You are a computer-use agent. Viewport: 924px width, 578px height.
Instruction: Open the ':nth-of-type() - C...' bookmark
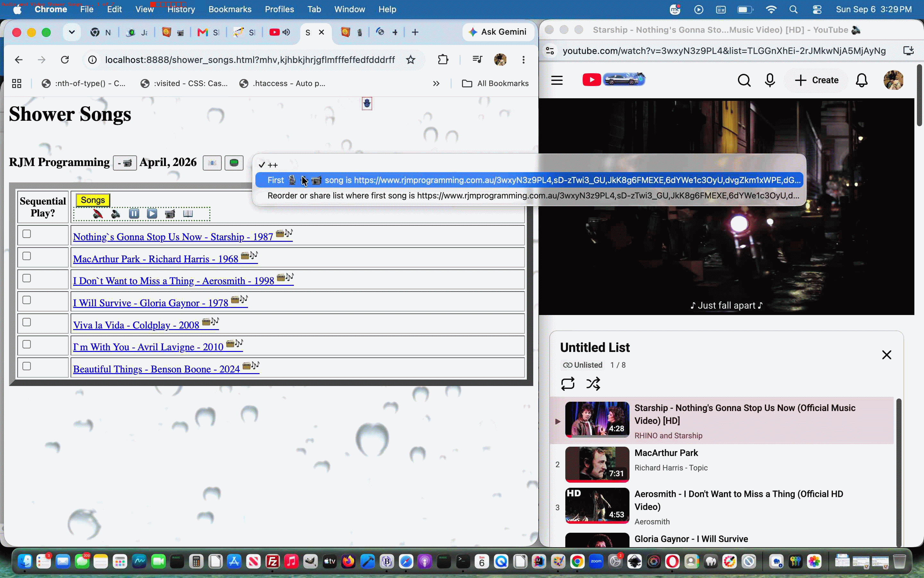[84, 83]
